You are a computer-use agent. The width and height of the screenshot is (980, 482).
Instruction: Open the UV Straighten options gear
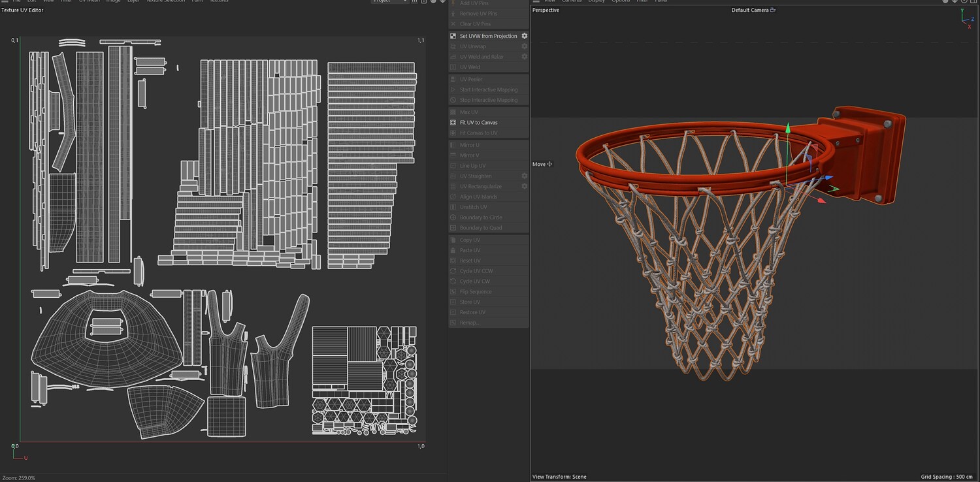524,176
